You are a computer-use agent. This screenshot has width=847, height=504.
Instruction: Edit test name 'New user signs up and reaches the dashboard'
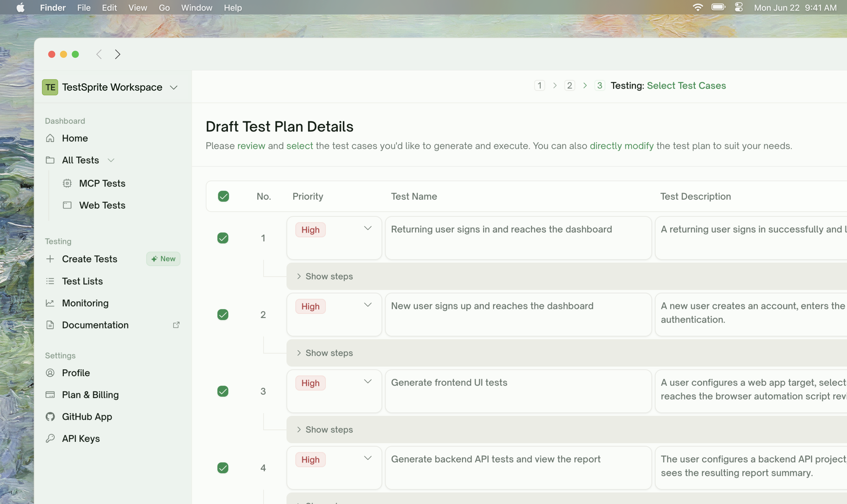click(518, 315)
